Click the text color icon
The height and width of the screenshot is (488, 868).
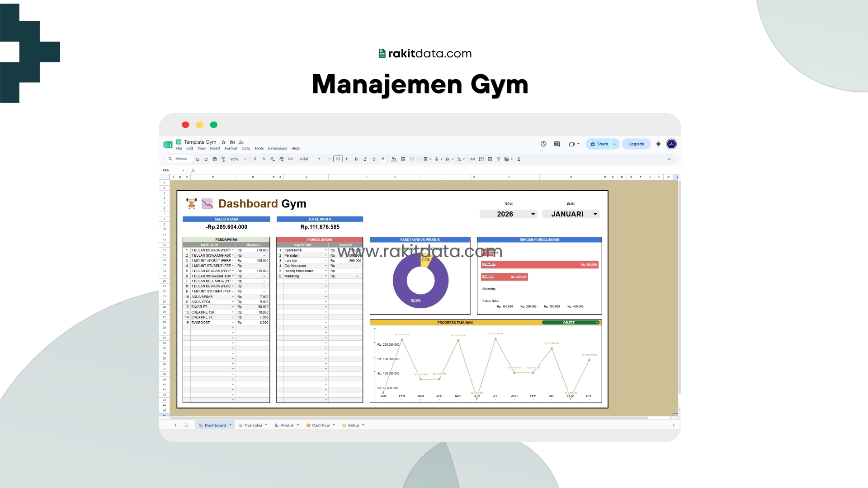[383, 159]
